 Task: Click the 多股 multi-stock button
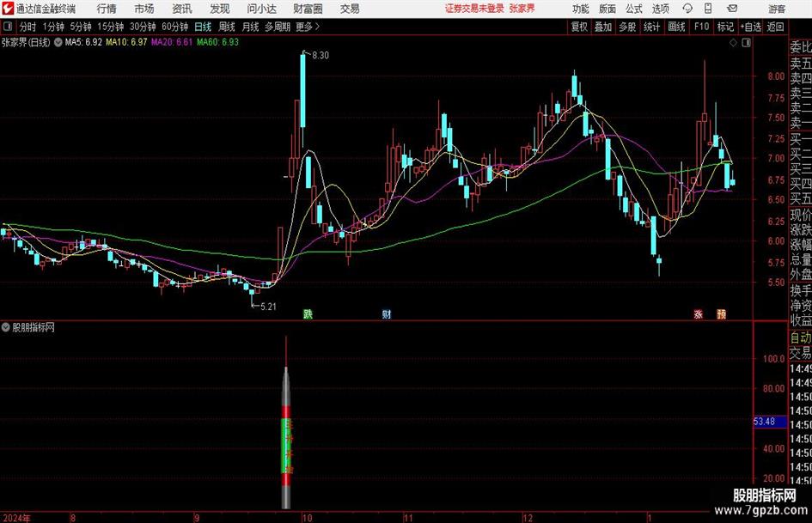pos(627,27)
